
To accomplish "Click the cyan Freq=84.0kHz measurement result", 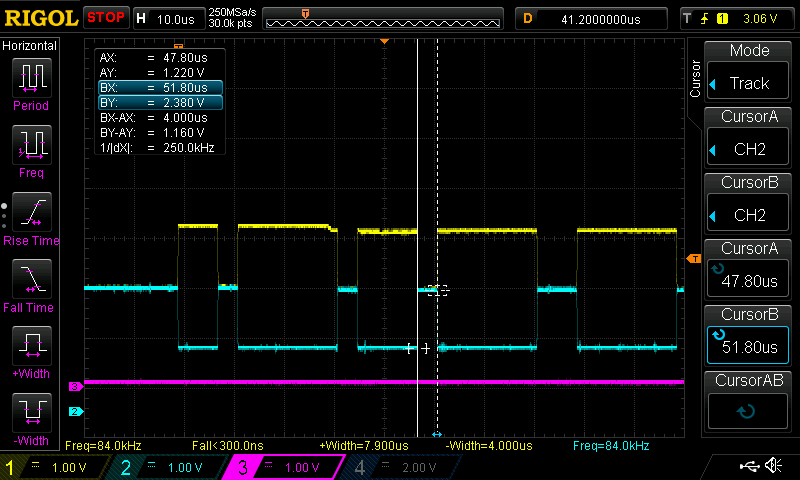I will coord(611,446).
